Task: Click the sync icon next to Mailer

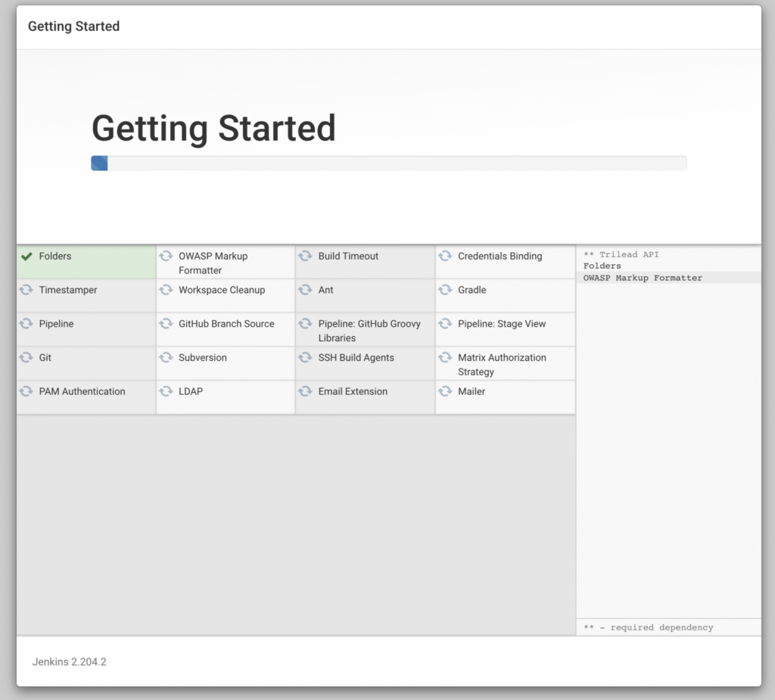Action: coord(445,391)
